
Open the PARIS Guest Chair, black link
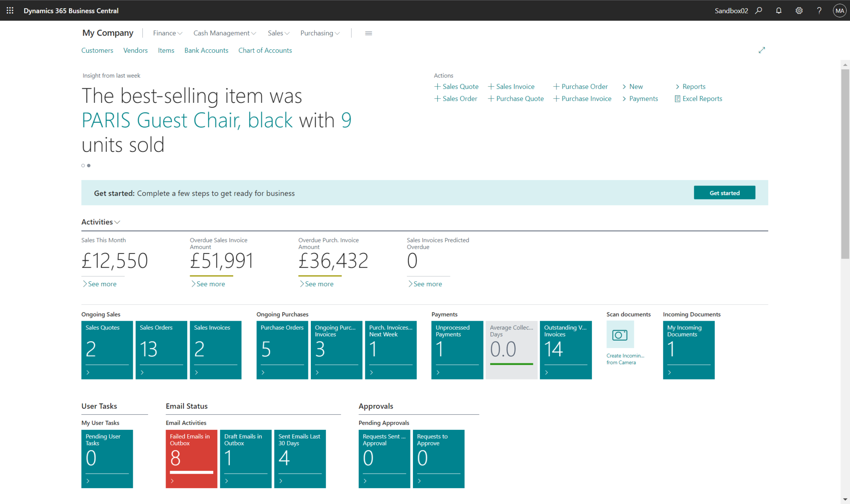tap(186, 120)
